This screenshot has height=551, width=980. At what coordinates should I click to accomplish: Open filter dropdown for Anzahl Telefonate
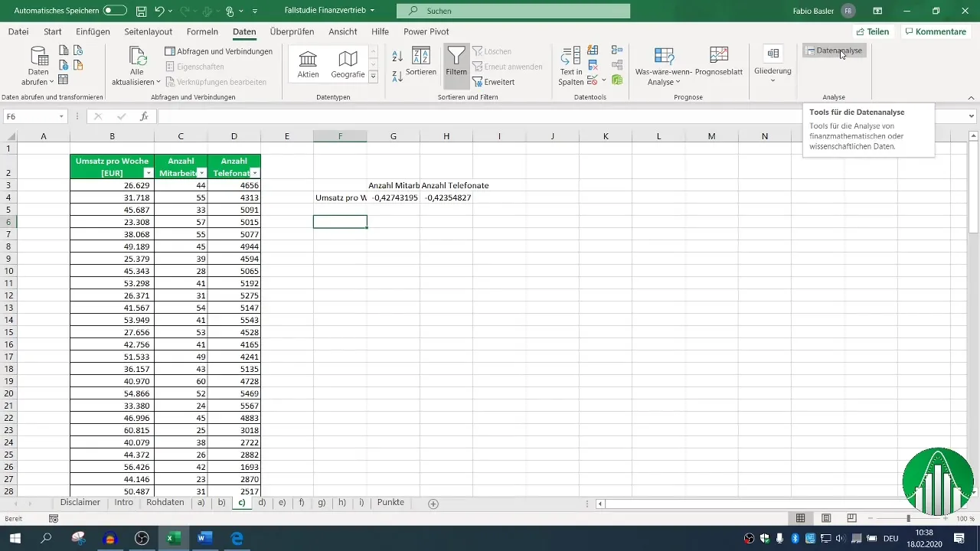coord(255,173)
